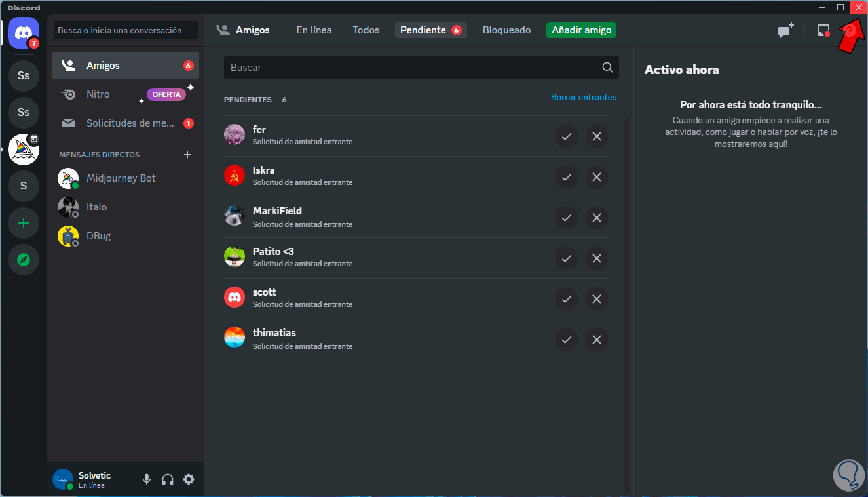Create DM with plus next to Mensajes Directos
This screenshot has height=497, width=868.
187,155
